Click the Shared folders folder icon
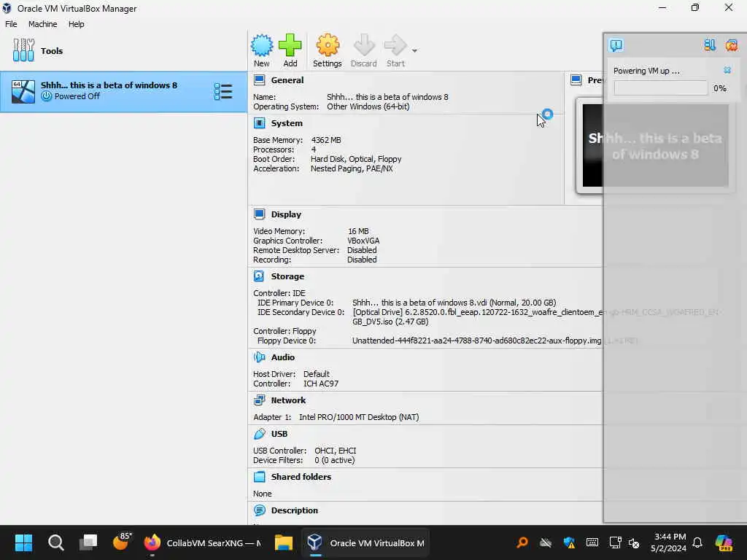The width and height of the screenshot is (747, 560). pyautogui.click(x=259, y=477)
